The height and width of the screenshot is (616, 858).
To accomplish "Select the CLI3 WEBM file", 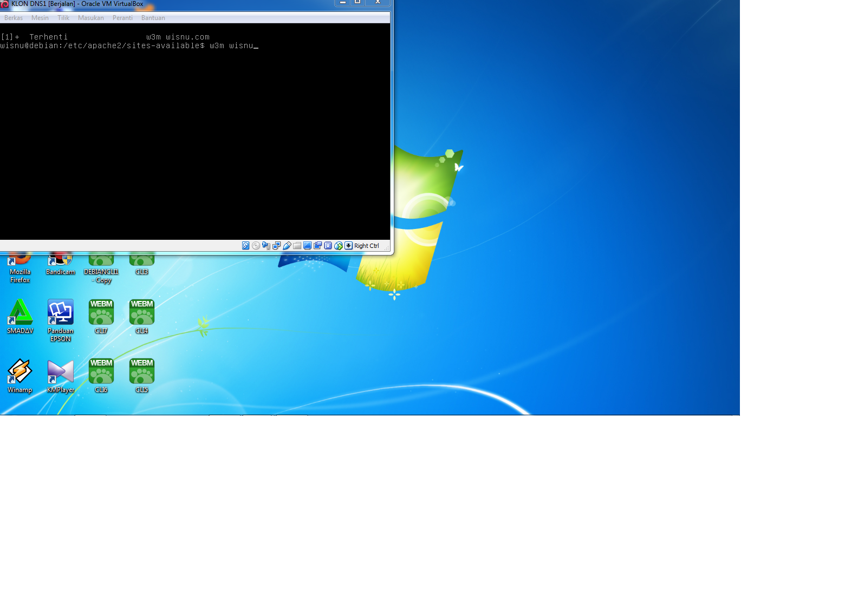I will coord(142,265).
